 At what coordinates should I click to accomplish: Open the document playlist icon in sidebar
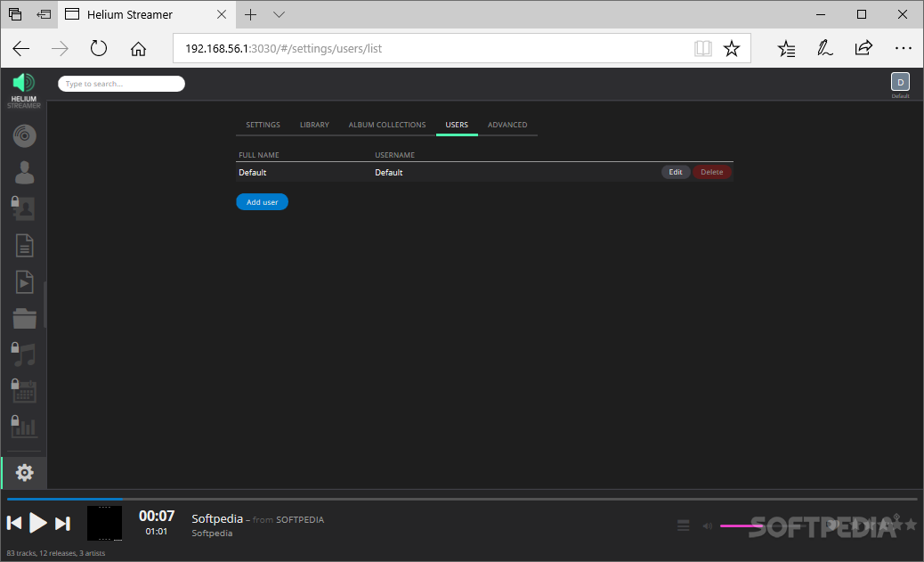click(24, 245)
